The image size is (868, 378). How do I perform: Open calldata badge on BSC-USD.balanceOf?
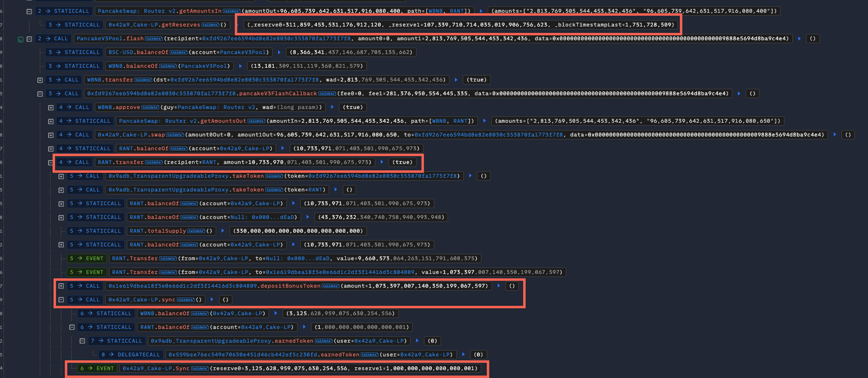178,52
